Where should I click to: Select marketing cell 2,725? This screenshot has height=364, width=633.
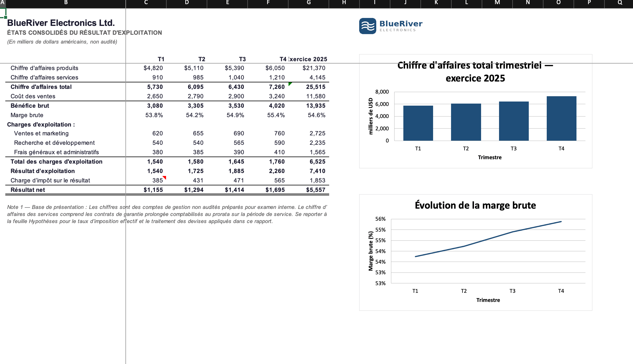pos(309,133)
